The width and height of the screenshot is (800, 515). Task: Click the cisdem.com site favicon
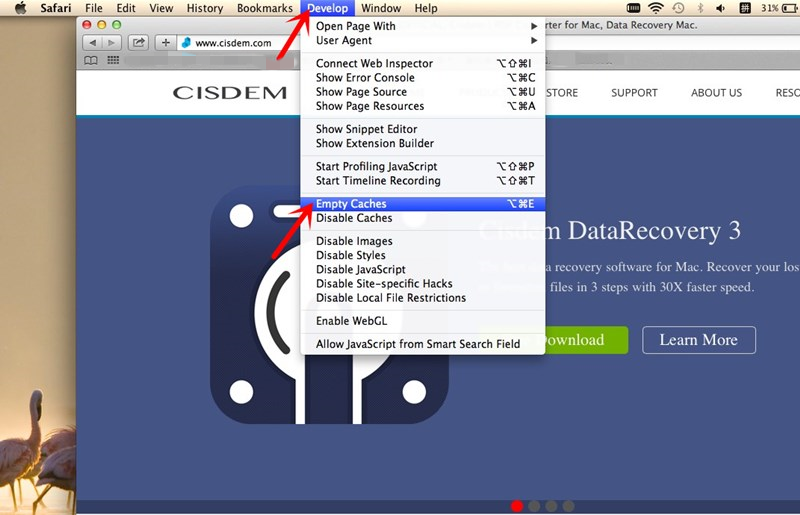(186, 43)
